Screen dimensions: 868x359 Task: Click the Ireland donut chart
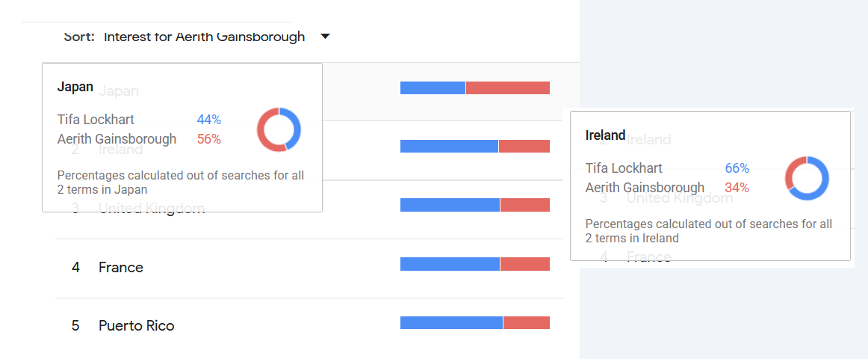[807, 179]
